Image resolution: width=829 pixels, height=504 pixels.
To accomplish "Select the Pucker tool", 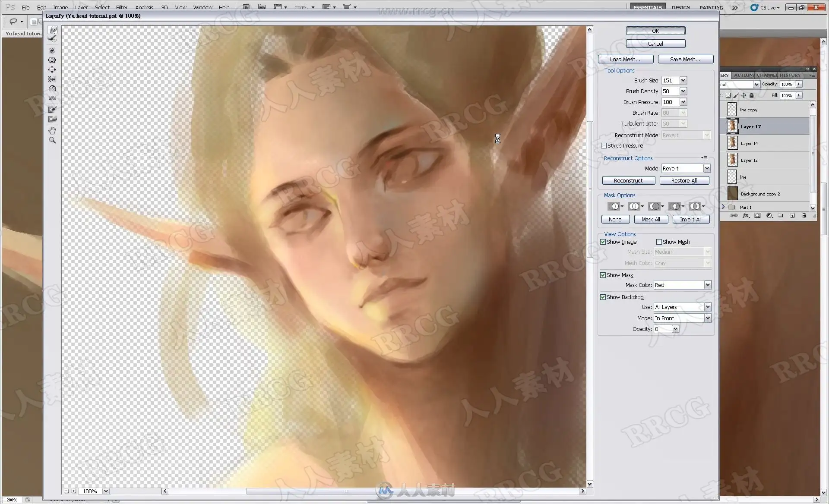I will click(52, 60).
